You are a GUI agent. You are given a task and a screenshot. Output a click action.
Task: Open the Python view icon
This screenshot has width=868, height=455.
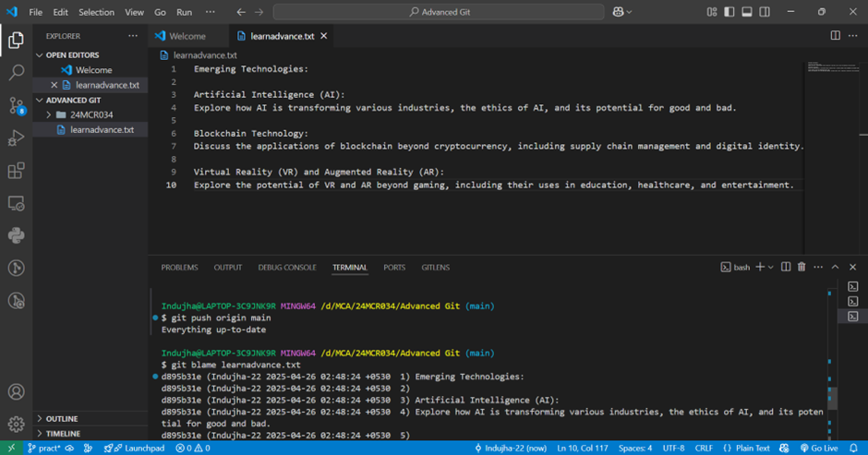pos(16,235)
